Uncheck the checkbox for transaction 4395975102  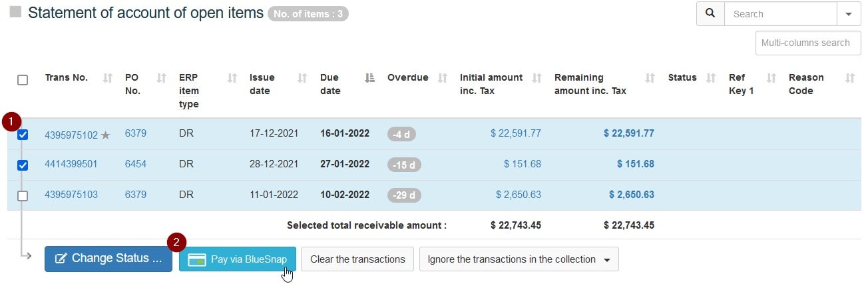[23, 135]
